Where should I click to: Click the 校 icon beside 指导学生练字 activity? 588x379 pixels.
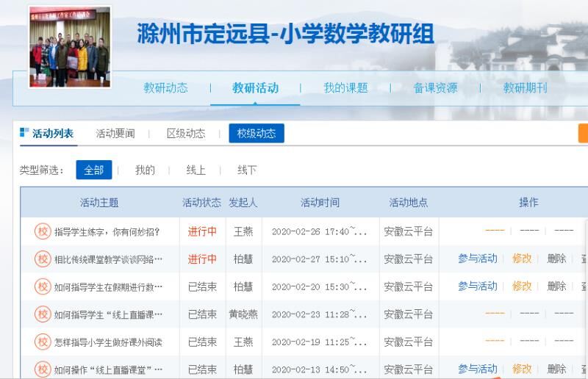click(x=43, y=231)
